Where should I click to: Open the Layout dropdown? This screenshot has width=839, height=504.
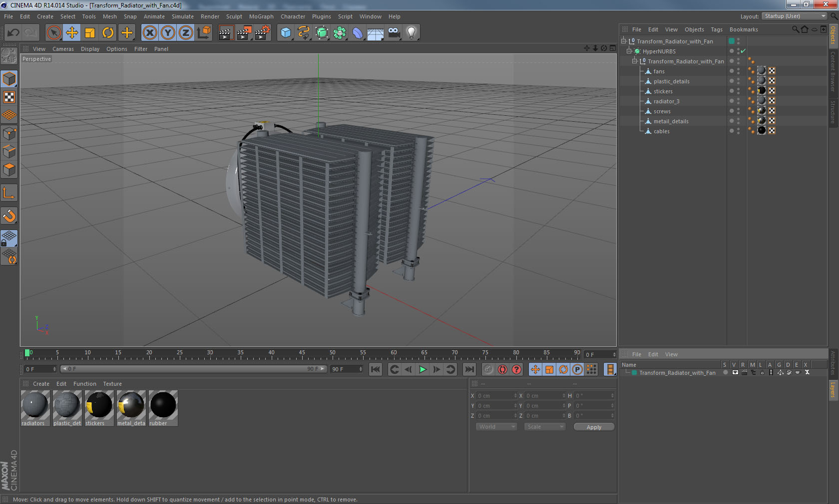tap(795, 16)
